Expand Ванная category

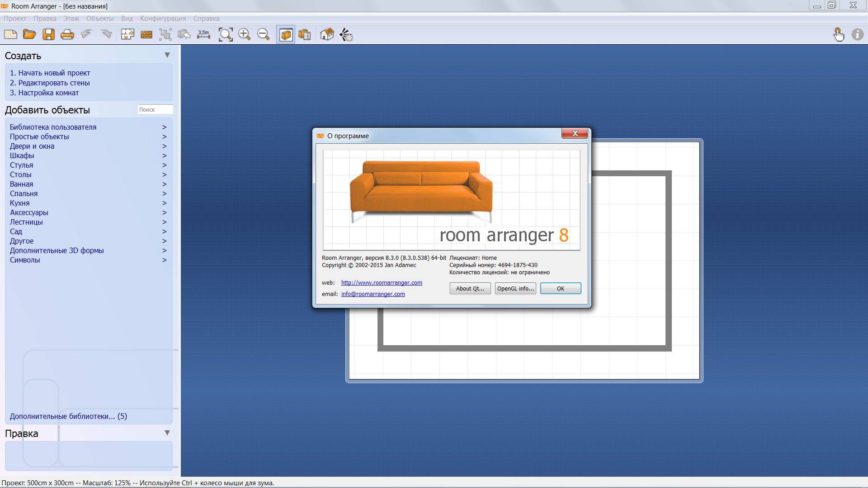(88, 184)
